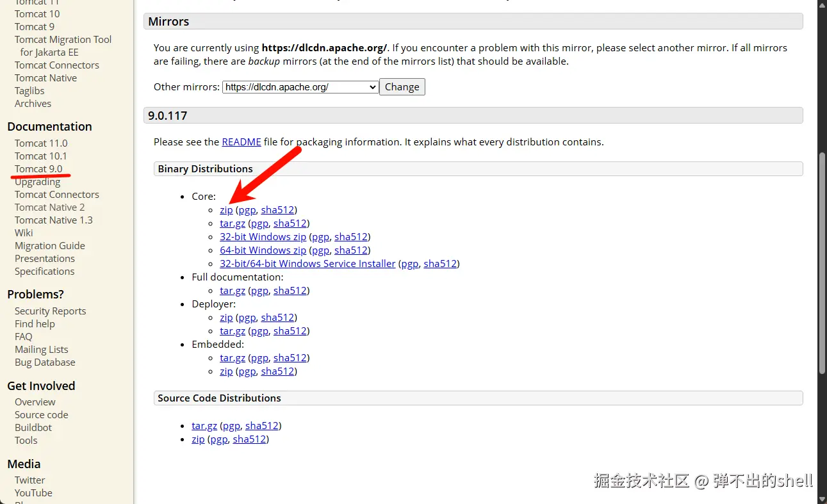The height and width of the screenshot is (504, 827).
Task: Open pgp for Windows Service Installer
Action: point(410,264)
